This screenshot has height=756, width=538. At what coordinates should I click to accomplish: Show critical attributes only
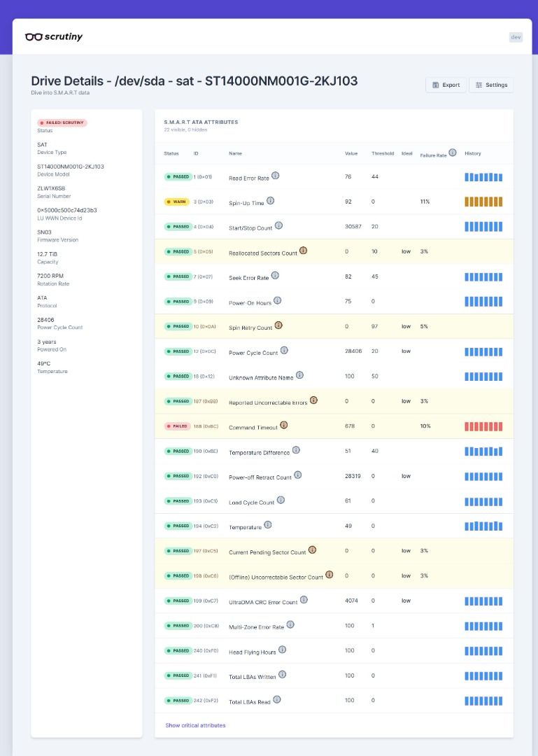195,725
